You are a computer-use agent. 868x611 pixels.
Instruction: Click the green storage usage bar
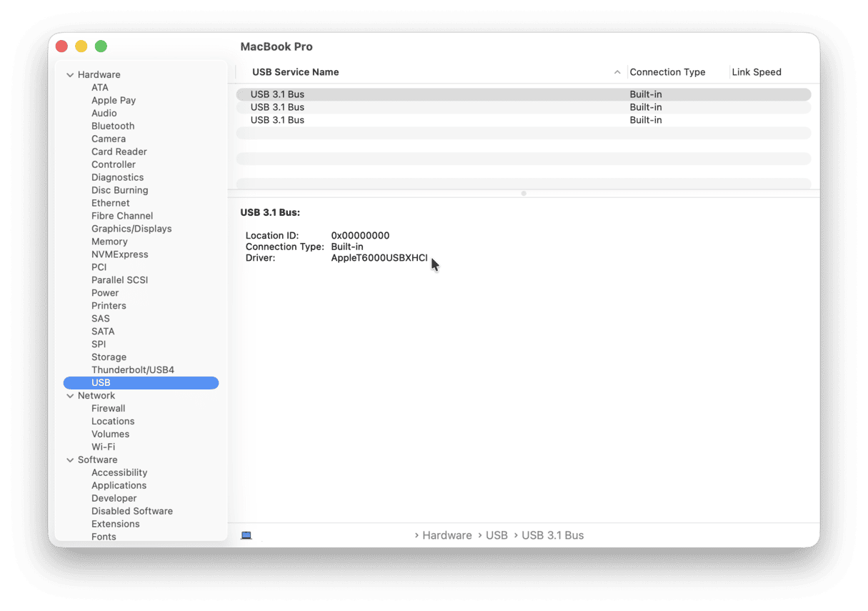[332, 535]
